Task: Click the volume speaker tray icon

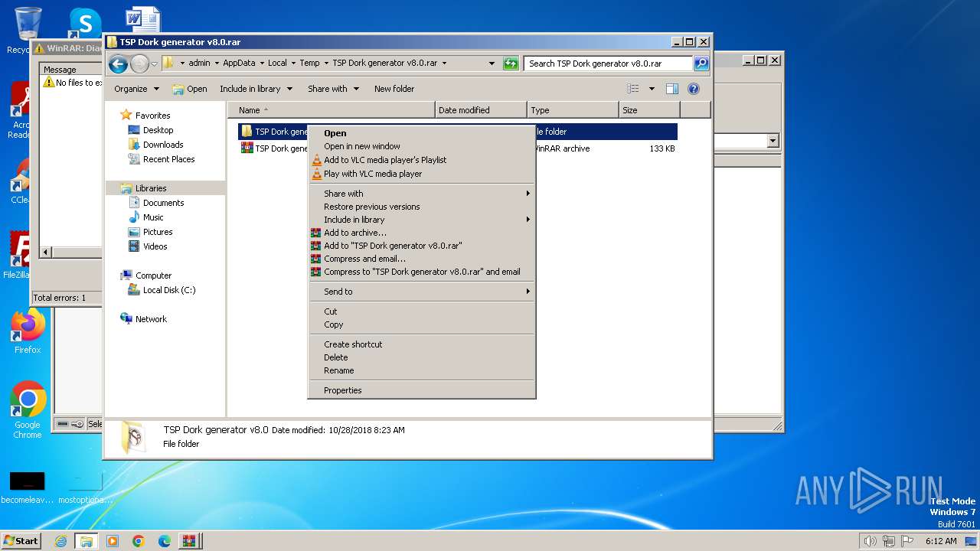Action: coord(870,541)
